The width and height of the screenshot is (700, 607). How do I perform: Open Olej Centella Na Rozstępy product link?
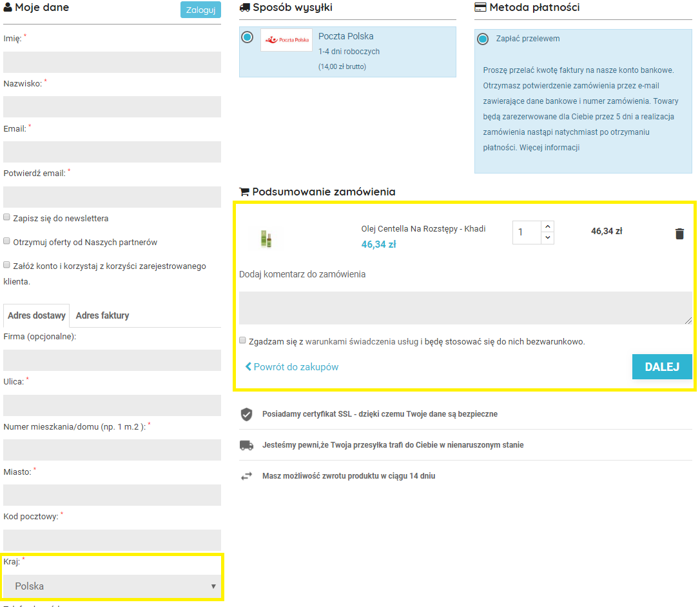tap(423, 229)
